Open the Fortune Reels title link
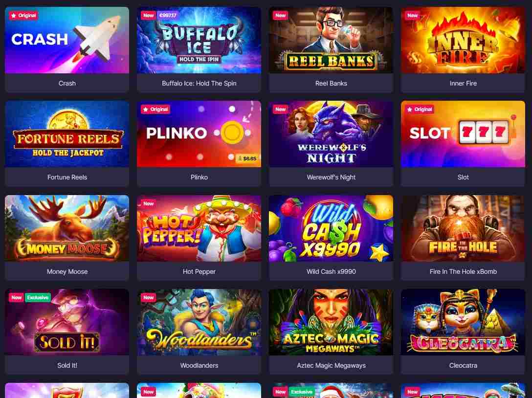The width and height of the screenshot is (532, 398). 67,177
